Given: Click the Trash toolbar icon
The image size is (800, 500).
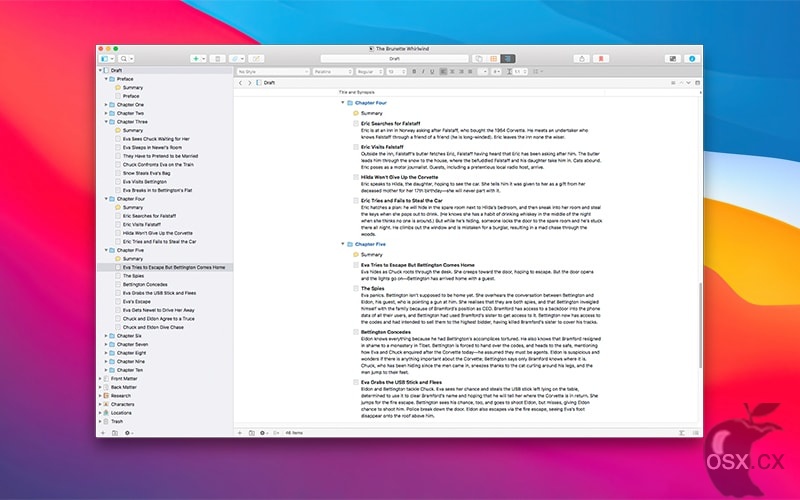Looking at the screenshot, I should point(217,59).
